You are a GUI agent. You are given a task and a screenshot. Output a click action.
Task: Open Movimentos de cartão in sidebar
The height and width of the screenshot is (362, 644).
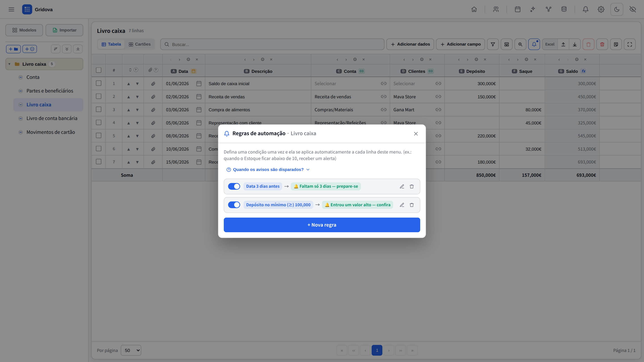click(51, 132)
